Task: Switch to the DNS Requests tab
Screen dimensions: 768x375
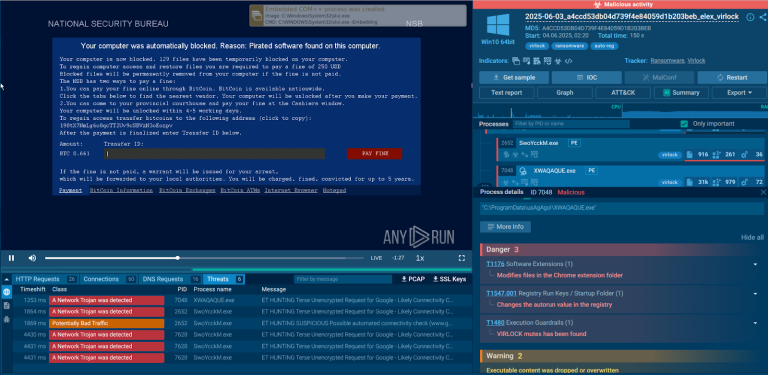Action: point(170,279)
